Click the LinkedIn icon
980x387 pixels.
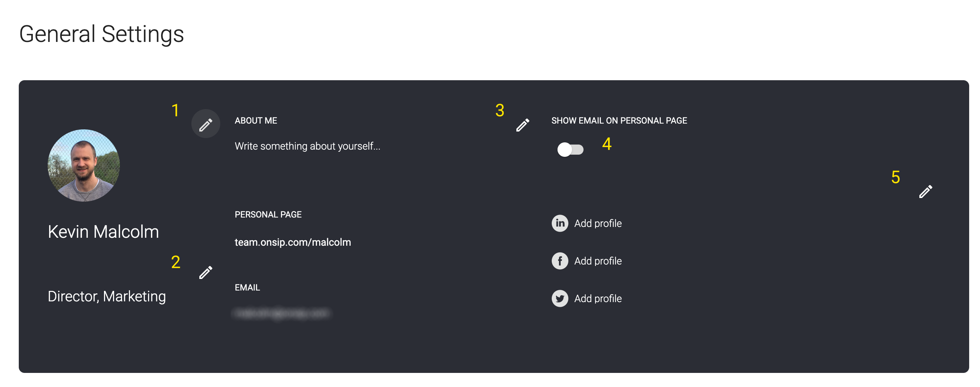(560, 223)
